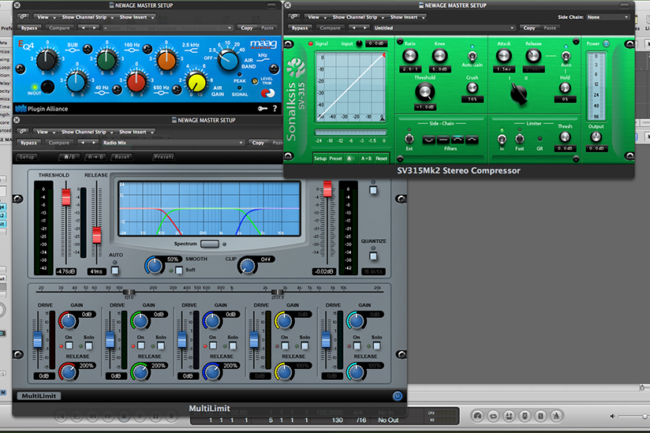The image size is (650, 433).
Task: Click the compressor transfer curve graph
Action: (351, 89)
